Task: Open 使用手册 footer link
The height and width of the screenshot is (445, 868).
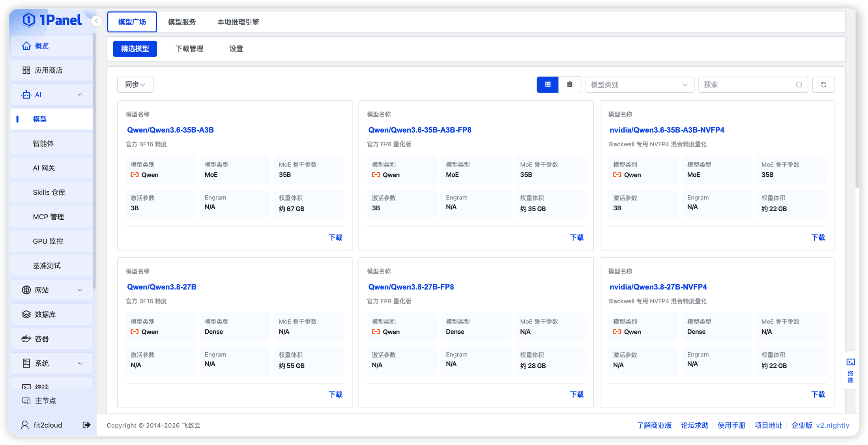Action: [731, 425]
